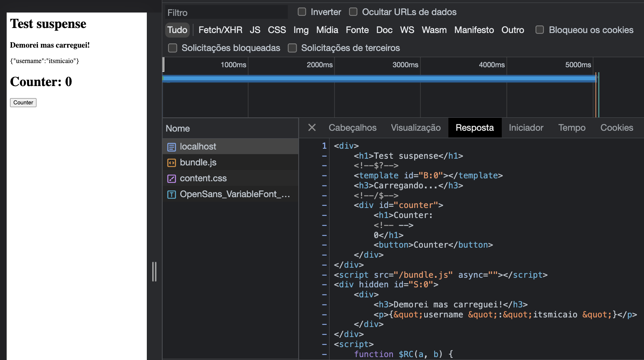
Task: Toggle the Inverter checkbox
Action: [x=302, y=12]
